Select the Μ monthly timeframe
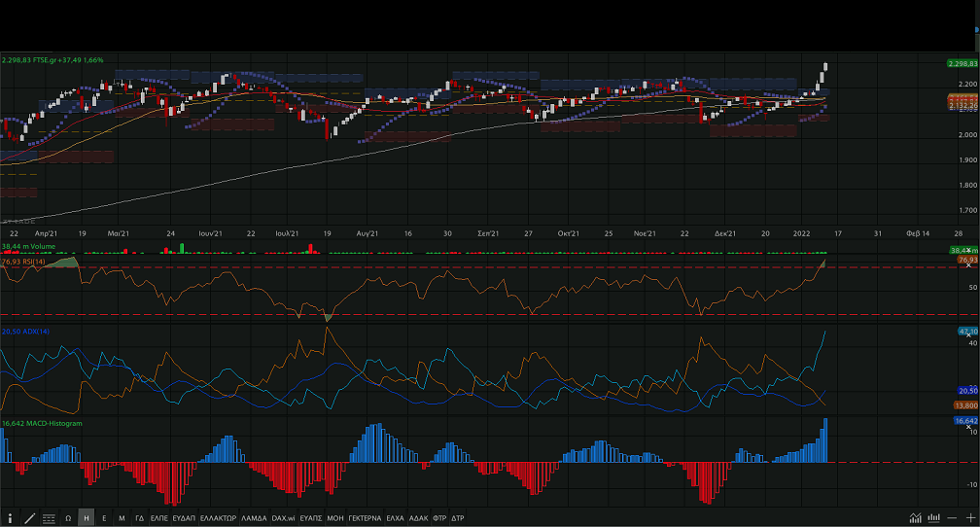The width and height of the screenshot is (980, 527). [x=122, y=518]
